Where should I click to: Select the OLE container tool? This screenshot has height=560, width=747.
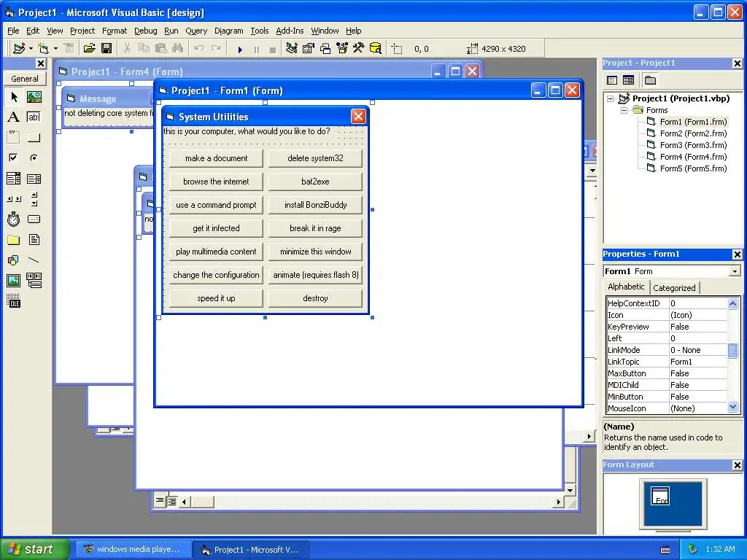coord(14,301)
